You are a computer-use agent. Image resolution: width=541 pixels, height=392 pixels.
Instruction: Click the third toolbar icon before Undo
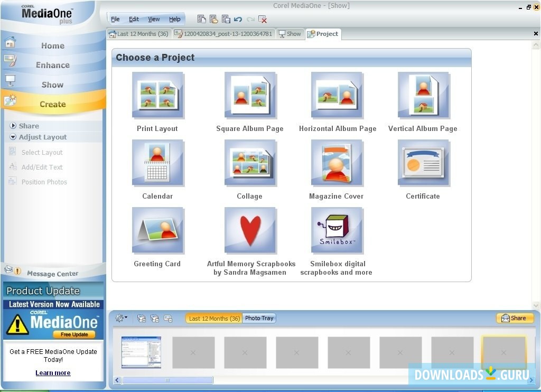(x=226, y=19)
